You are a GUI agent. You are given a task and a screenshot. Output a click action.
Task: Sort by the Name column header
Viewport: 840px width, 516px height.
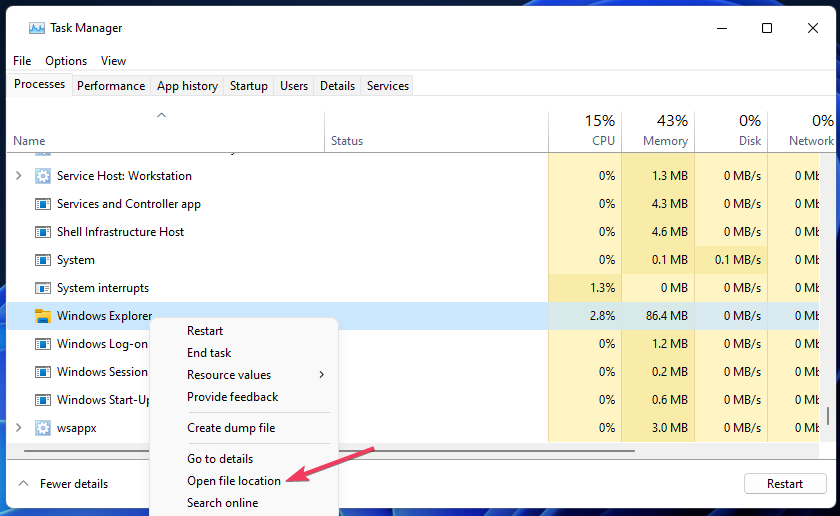tap(166, 132)
